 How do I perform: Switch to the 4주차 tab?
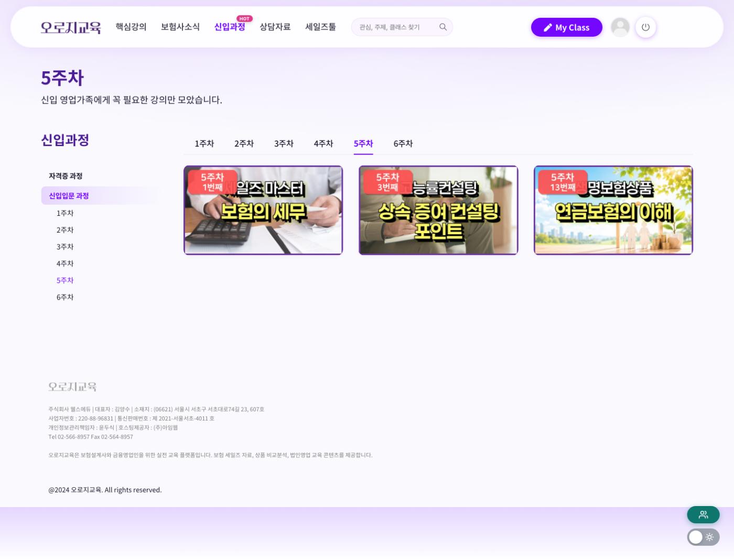323,144
